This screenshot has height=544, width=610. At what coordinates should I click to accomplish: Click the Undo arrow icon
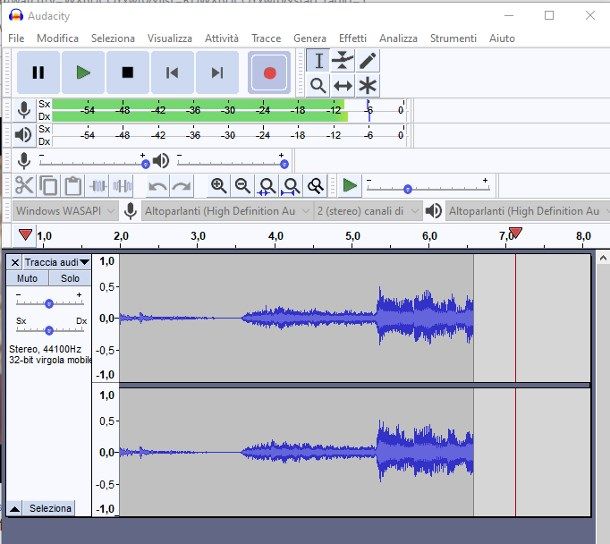click(x=158, y=186)
